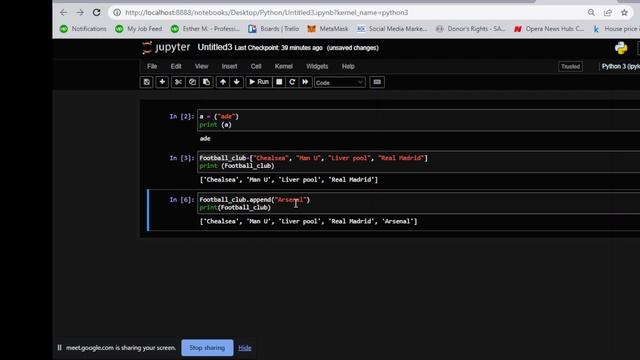Click the Jupyter logo

tap(166, 48)
